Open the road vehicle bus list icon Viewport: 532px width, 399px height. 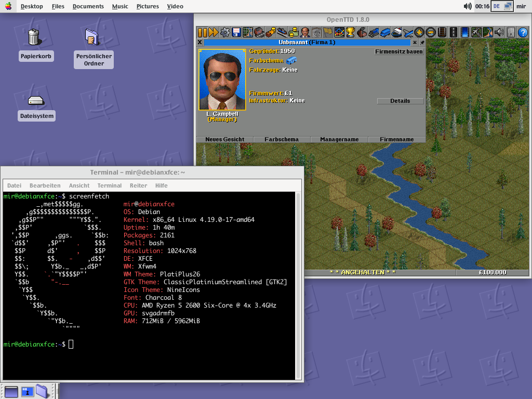pyautogui.click(x=385, y=33)
